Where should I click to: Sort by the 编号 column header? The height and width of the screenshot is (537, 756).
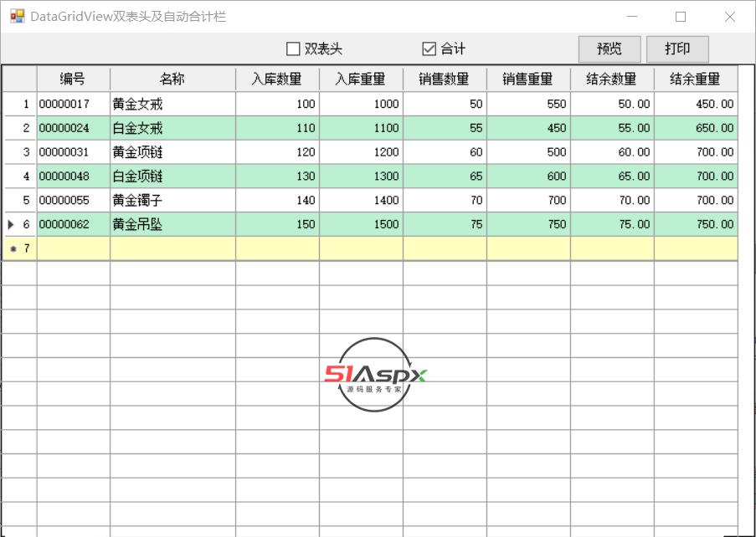74,79
